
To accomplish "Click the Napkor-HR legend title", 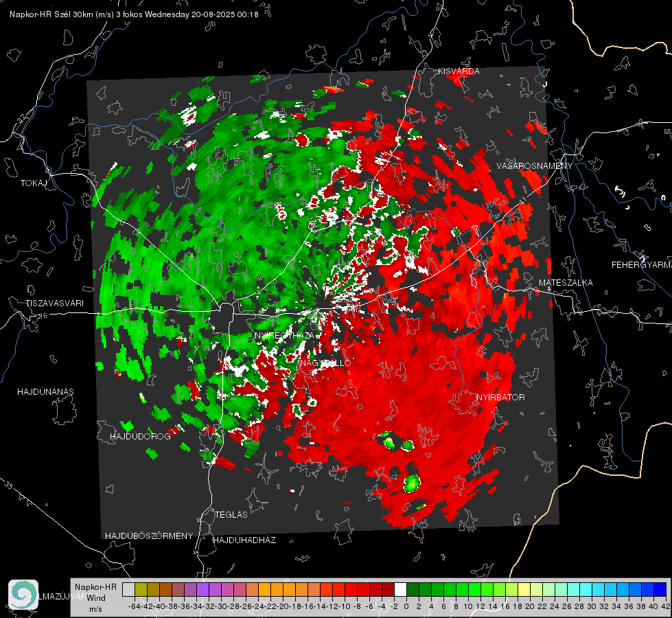I will (95, 587).
